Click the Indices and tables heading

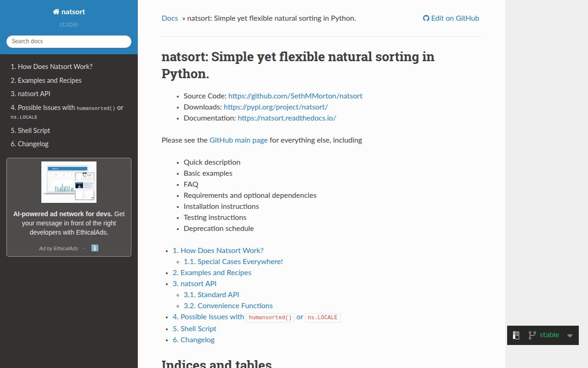pyautogui.click(x=217, y=363)
